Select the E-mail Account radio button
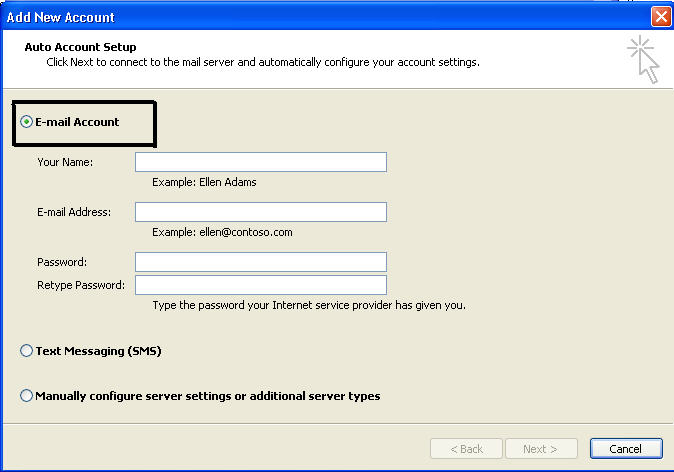Image resolution: width=674 pixels, height=472 pixels. point(27,122)
